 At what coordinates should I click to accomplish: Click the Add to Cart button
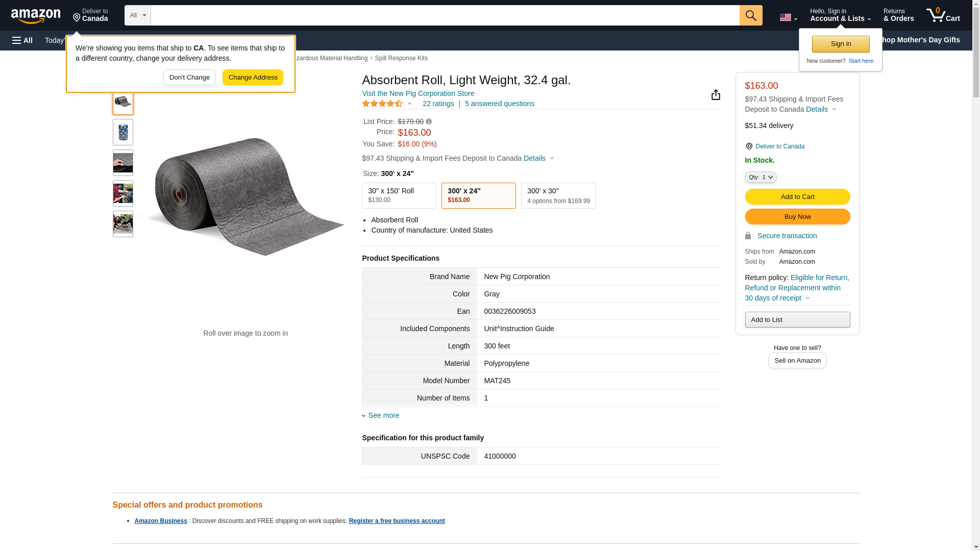click(797, 197)
